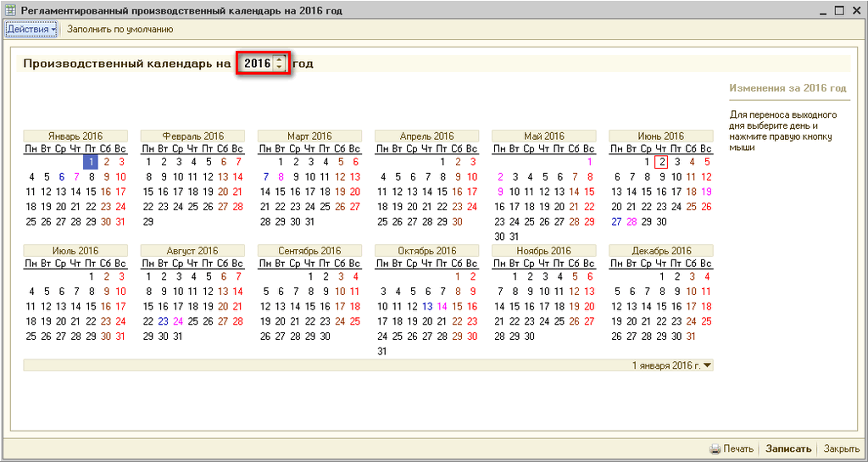Click Заполнить по умолчанию

click(120, 29)
